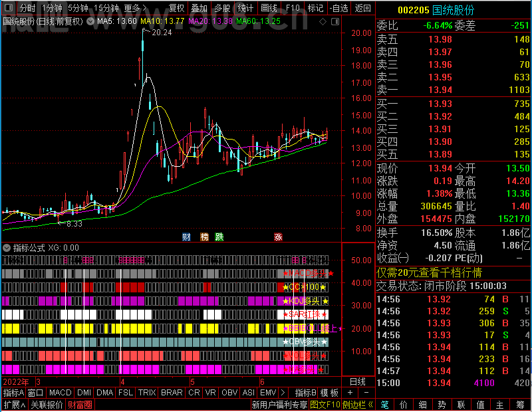Screen dimensions: 532x412
Task: Click the diamond marker icon above the chart
Action: click(323, 22)
